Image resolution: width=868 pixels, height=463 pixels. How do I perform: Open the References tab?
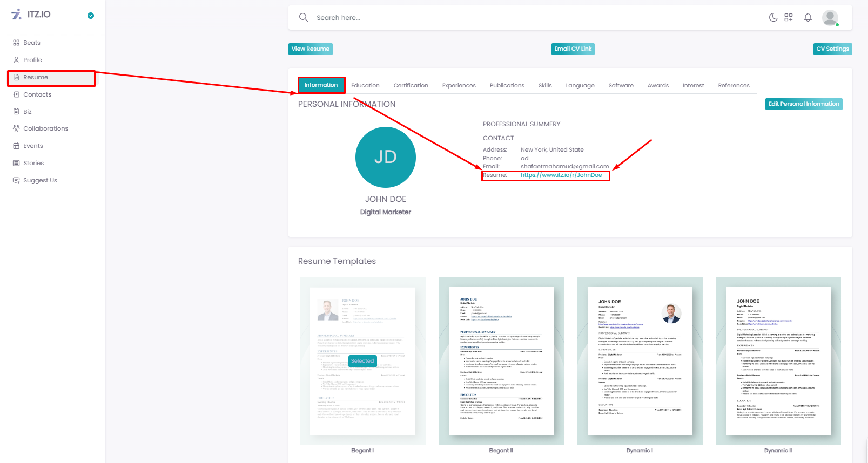click(734, 85)
